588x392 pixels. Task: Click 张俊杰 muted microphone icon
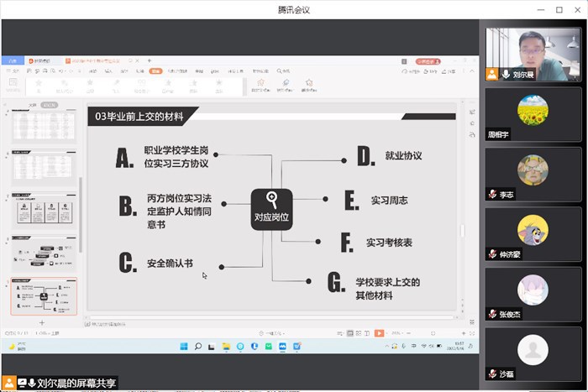click(492, 313)
